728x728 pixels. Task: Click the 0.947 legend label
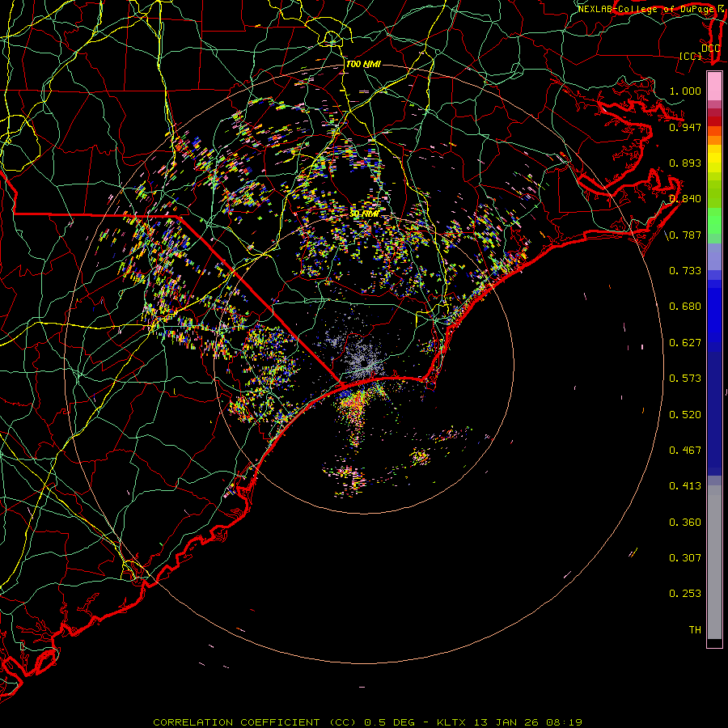pos(685,127)
